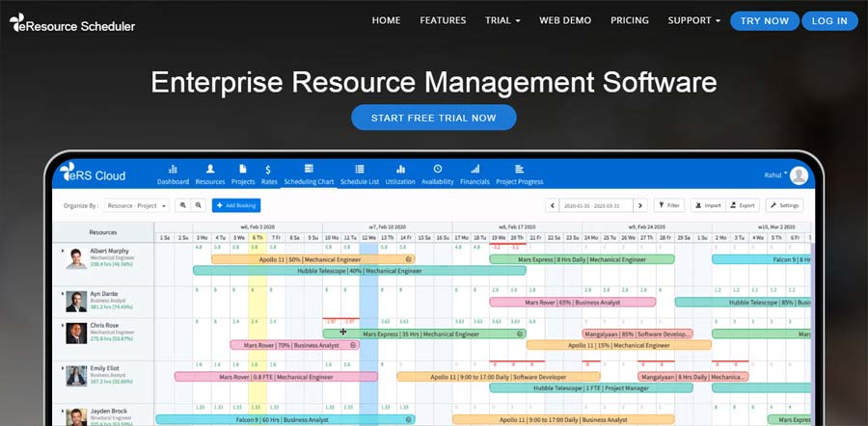Click Albert Murphy's photo thumbnail

click(76, 259)
